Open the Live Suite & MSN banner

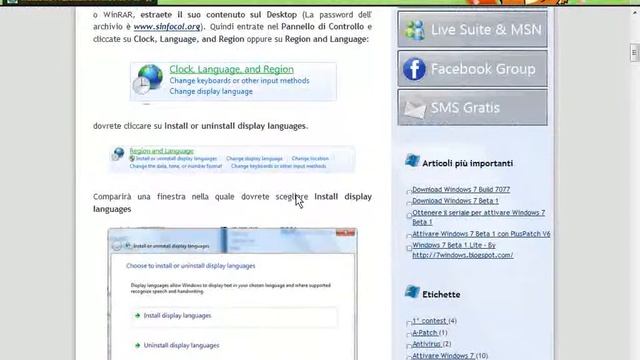[472, 29]
